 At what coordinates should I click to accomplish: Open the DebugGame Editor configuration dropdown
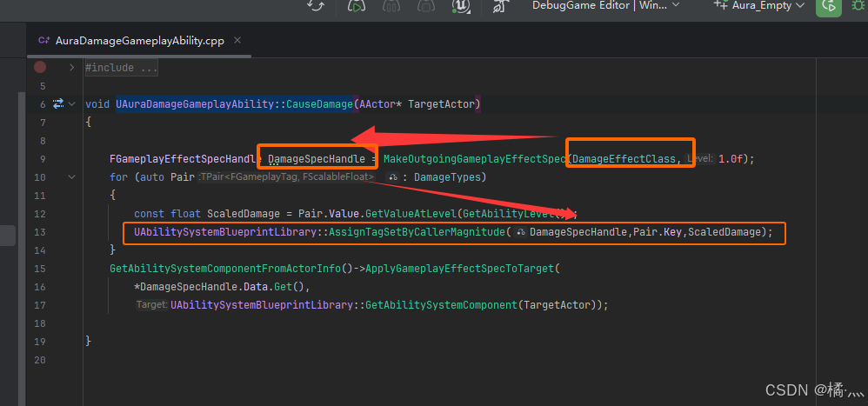tap(605, 5)
